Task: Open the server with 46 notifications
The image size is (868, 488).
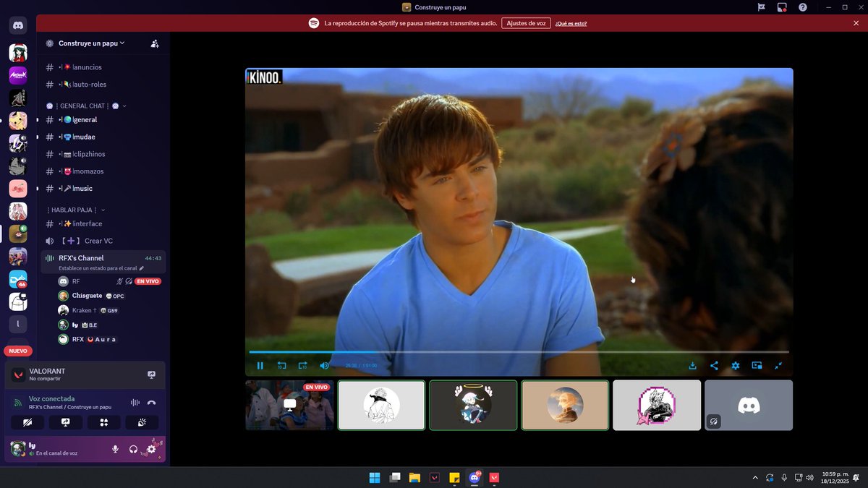Action: (x=18, y=279)
